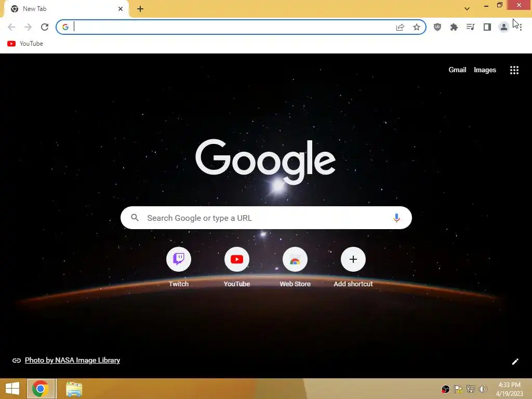Open the YouTube bookmark in bookmarks bar

(x=25, y=44)
